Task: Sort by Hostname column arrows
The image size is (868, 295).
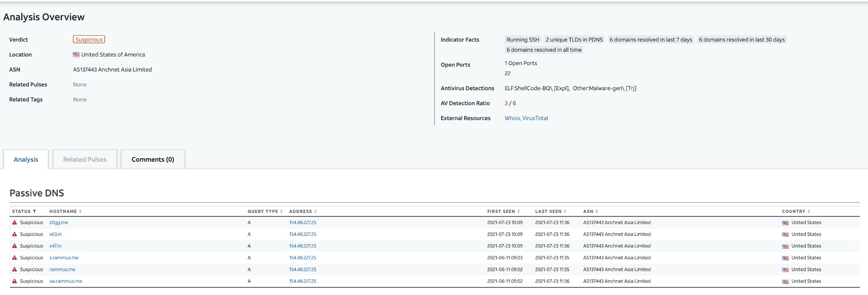Action: point(80,211)
